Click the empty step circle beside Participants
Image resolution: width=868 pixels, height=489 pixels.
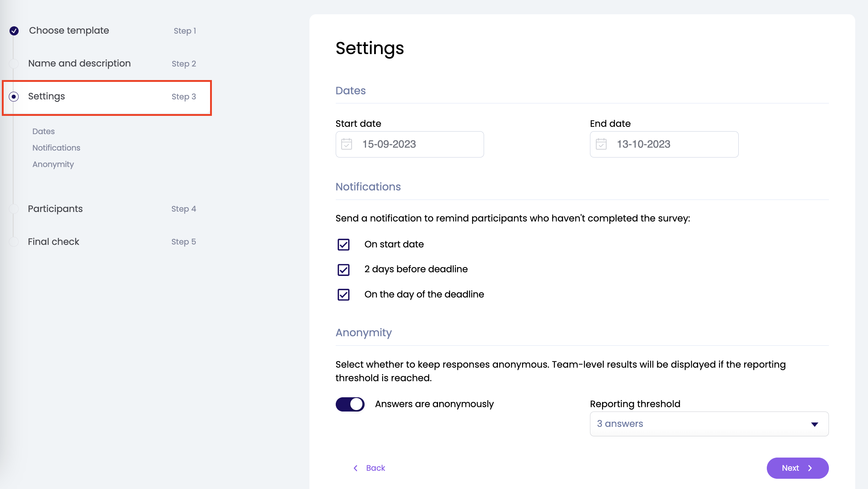(14, 209)
